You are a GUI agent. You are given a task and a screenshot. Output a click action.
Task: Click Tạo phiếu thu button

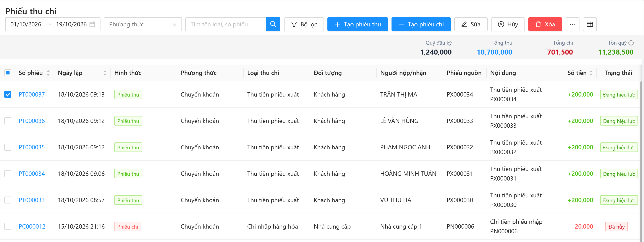pyautogui.click(x=358, y=24)
